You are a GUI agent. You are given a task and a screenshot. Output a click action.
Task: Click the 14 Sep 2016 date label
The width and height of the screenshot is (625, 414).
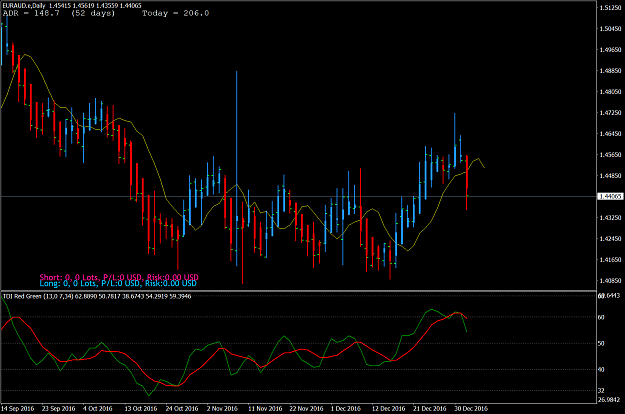pos(18,408)
